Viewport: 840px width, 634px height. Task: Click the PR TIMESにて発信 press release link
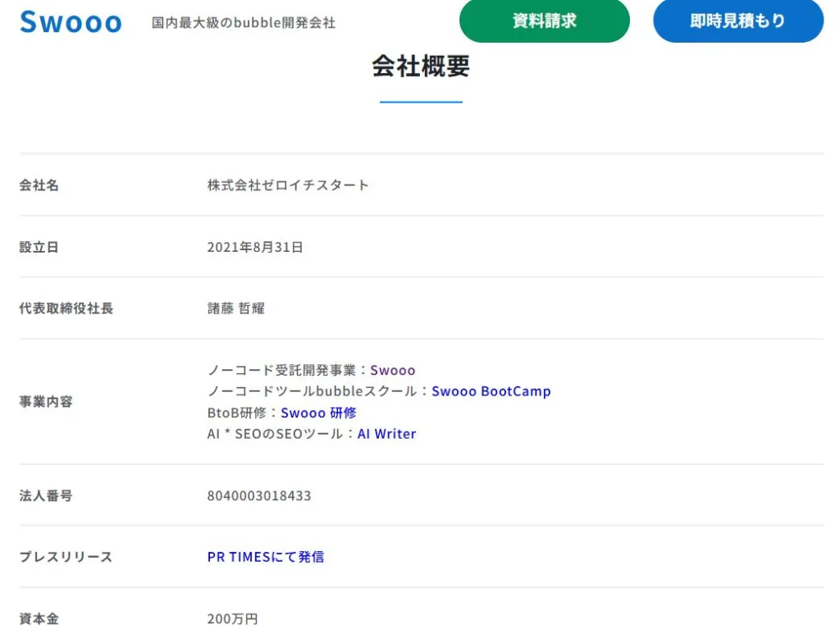click(x=264, y=557)
